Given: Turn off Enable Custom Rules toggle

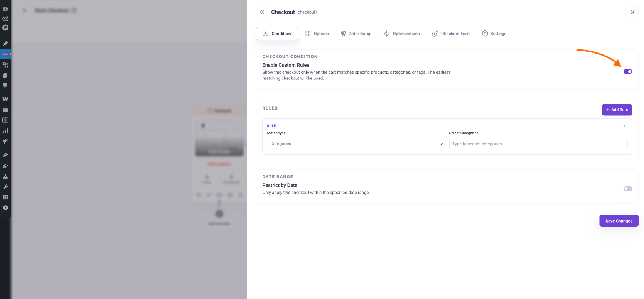Looking at the screenshot, I should coord(628,71).
